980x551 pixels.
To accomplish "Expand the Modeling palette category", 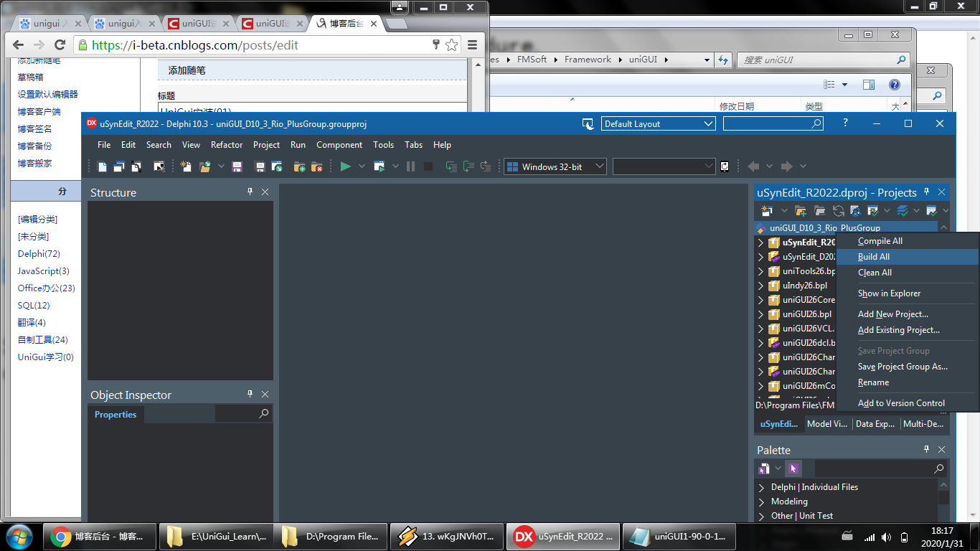I will point(762,501).
